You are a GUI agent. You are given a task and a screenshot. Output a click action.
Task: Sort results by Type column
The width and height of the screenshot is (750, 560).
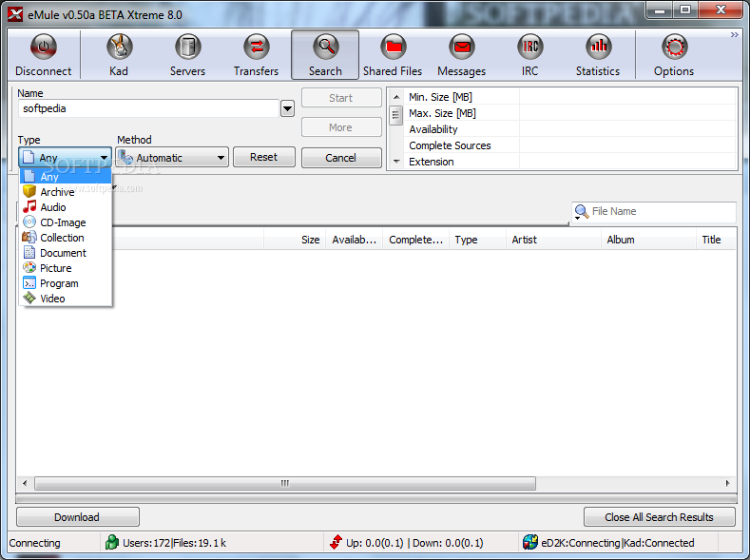pos(478,240)
